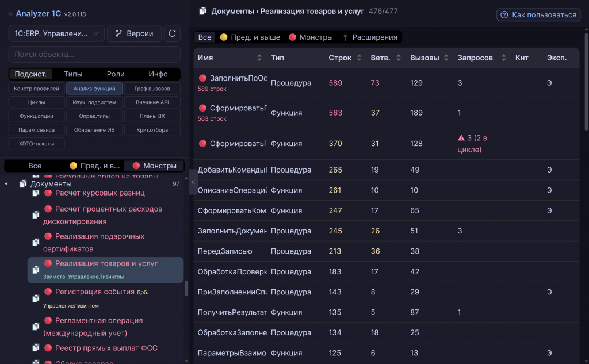This screenshot has height=364, width=589.
Task: Select the Все filter in sidebar tree
Action: [35, 166]
